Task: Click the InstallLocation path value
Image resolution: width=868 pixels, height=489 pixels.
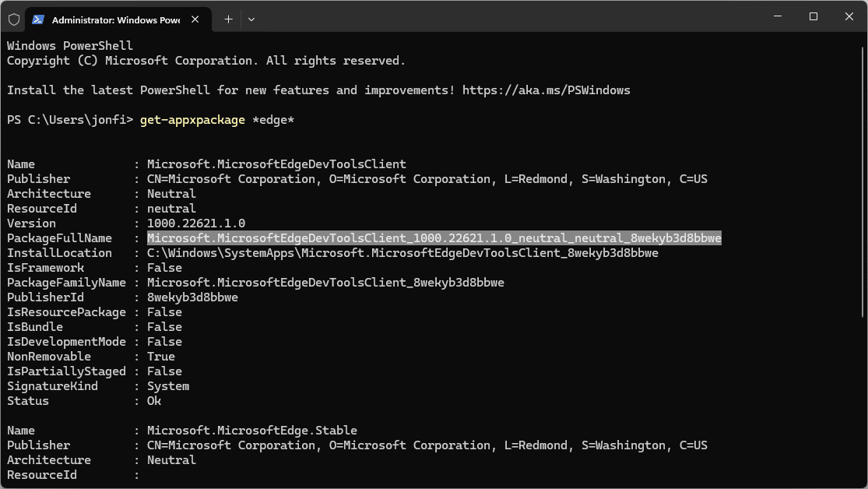Action: click(x=402, y=253)
